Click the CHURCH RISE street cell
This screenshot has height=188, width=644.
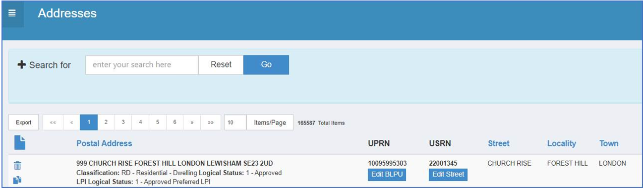(x=509, y=163)
